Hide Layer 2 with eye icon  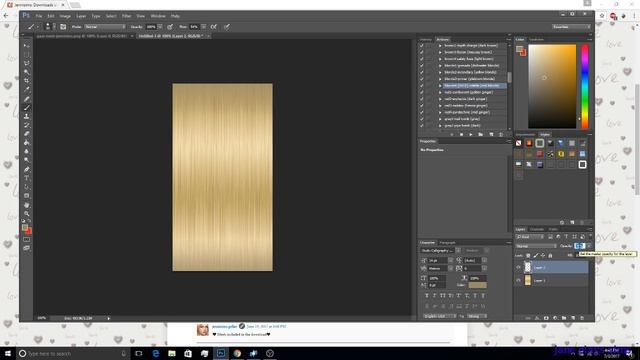pyautogui.click(x=518, y=267)
